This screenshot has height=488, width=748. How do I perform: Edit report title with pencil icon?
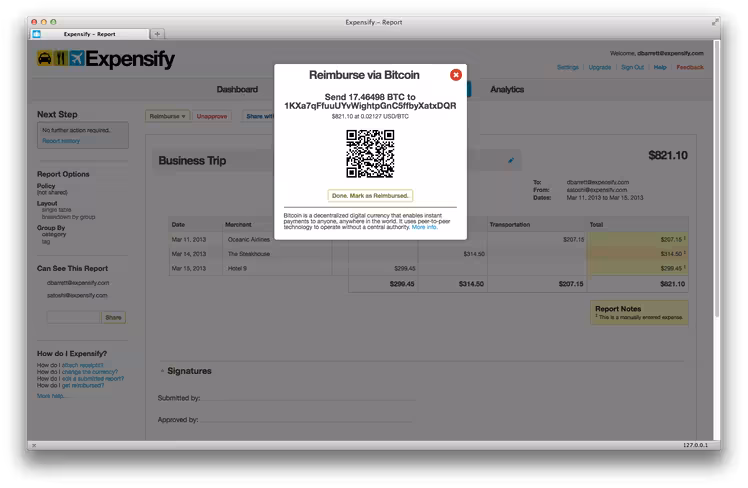[x=511, y=160]
